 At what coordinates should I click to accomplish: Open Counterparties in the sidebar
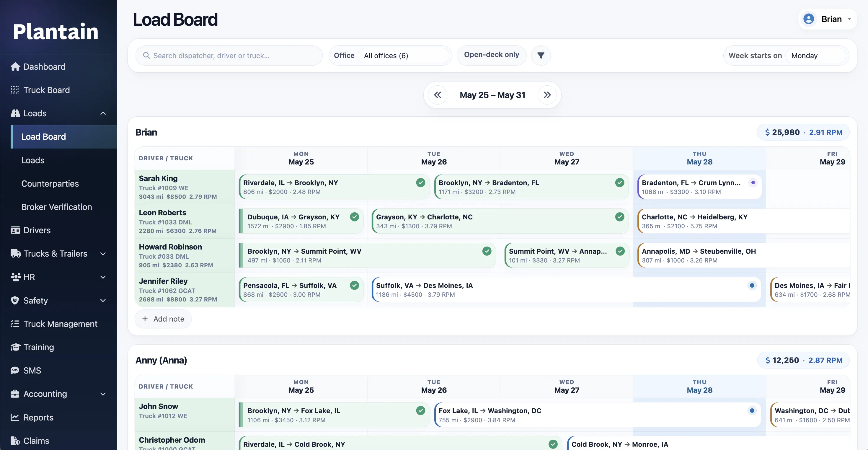tap(50, 184)
